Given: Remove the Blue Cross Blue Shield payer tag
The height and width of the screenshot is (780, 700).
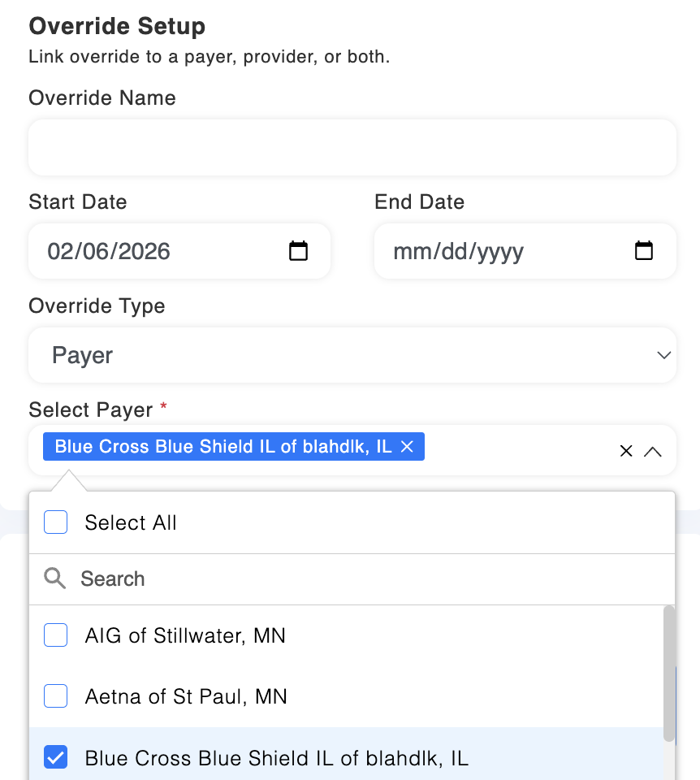Looking at the screenshot, I should point(407,447).
